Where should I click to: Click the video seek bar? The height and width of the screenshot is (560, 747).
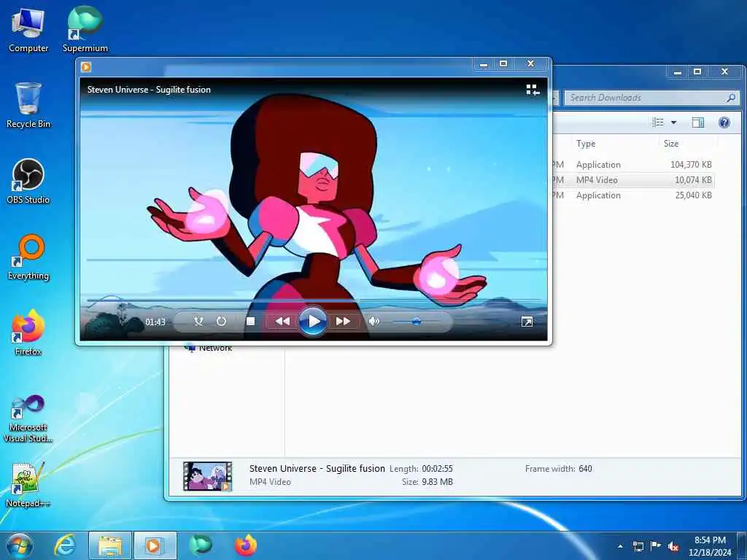coord(314,300)
